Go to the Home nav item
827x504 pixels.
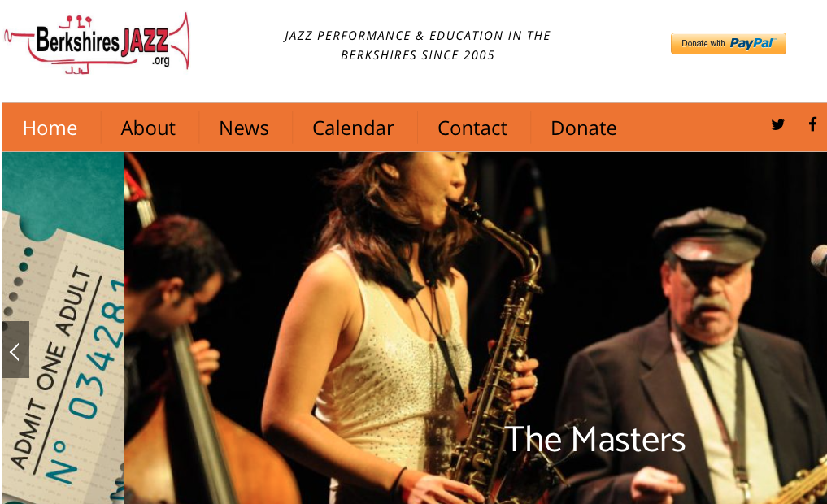(x=50, y=128)
